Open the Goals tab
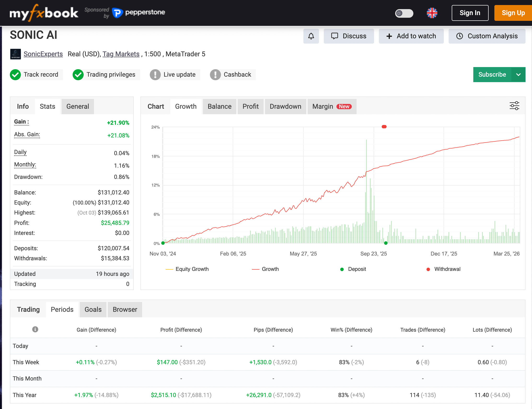Viewport: 532px width, 409px height. [93, 309]
